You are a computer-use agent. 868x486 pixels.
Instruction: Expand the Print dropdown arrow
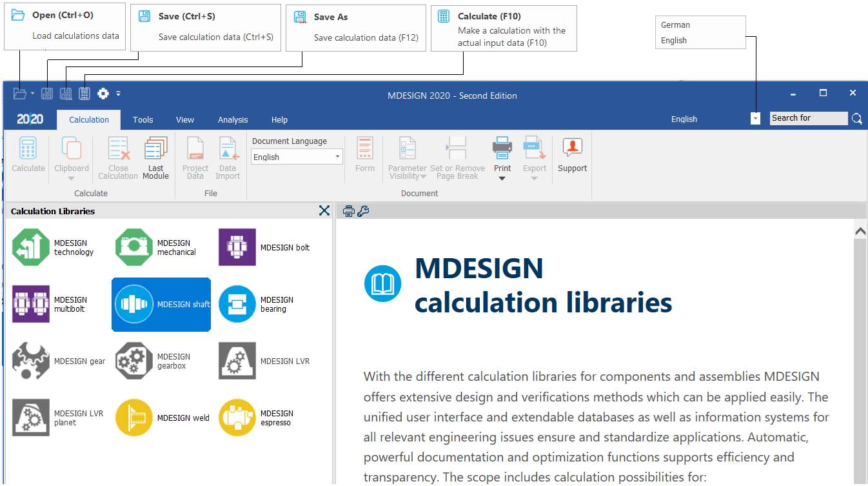[502, 179]
